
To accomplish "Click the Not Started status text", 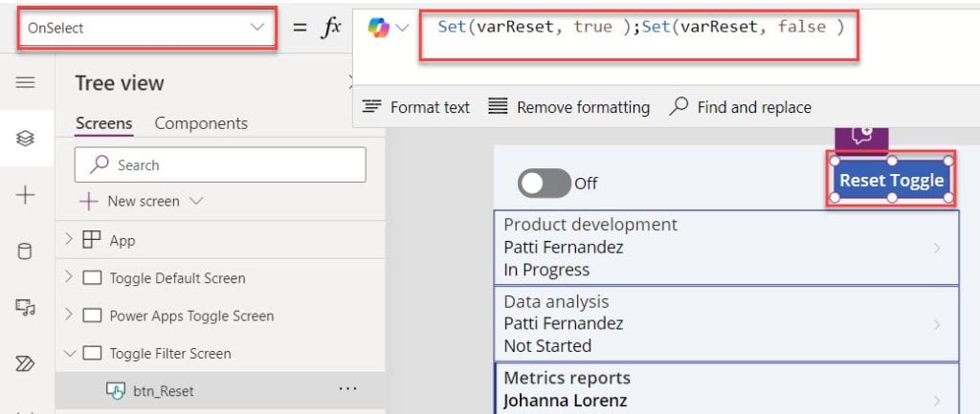I will point(547,346).
